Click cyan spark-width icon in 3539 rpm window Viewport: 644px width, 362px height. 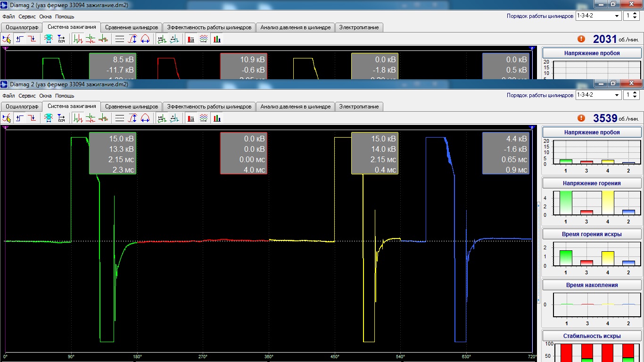[49, 118]
